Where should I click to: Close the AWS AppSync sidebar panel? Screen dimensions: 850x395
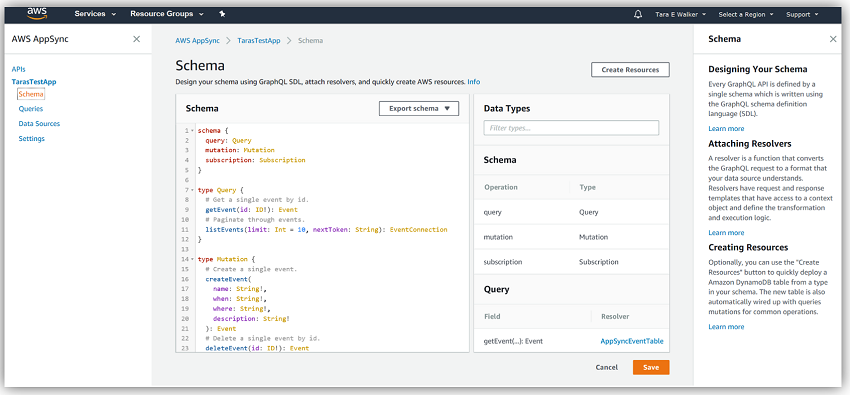[137, 39]
